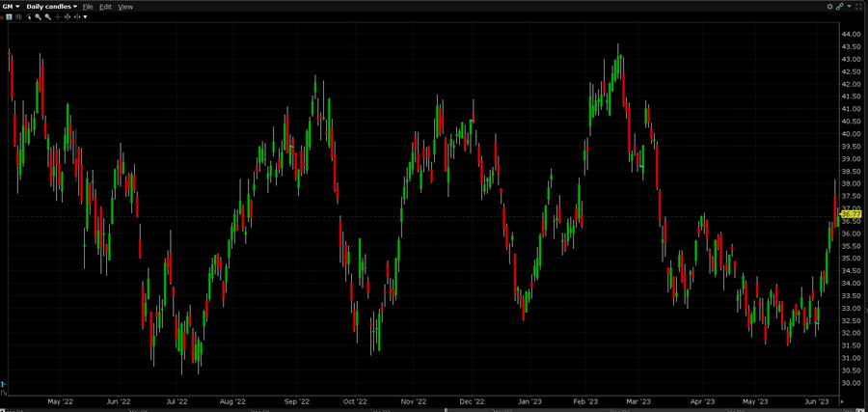Open the GM ticker symbol dropdown

(x=12, y=6)
